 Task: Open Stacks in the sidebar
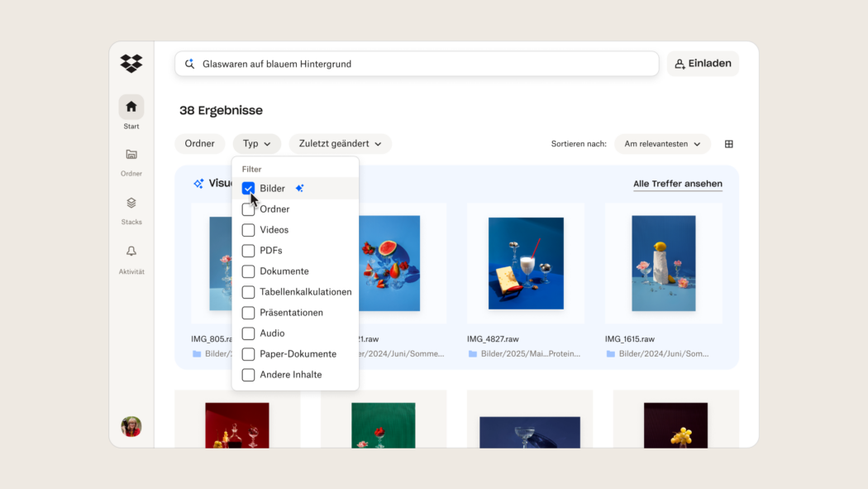coord(131,203)
